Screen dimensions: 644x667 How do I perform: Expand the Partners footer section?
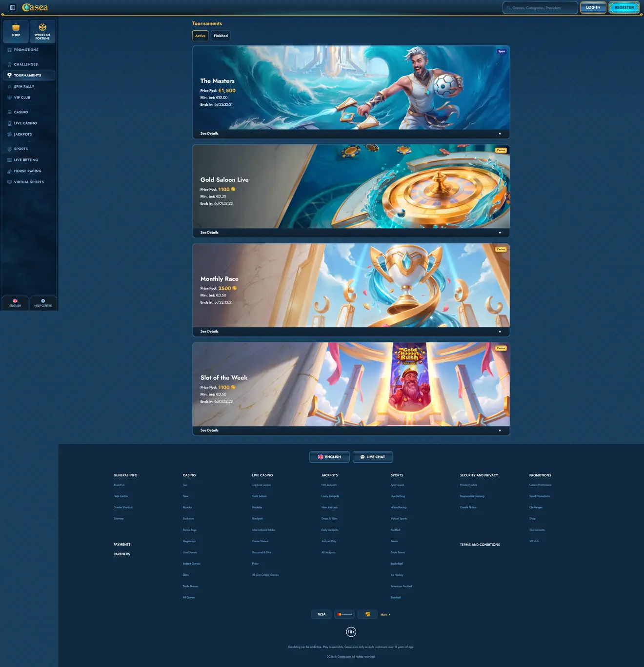(122, 554)
